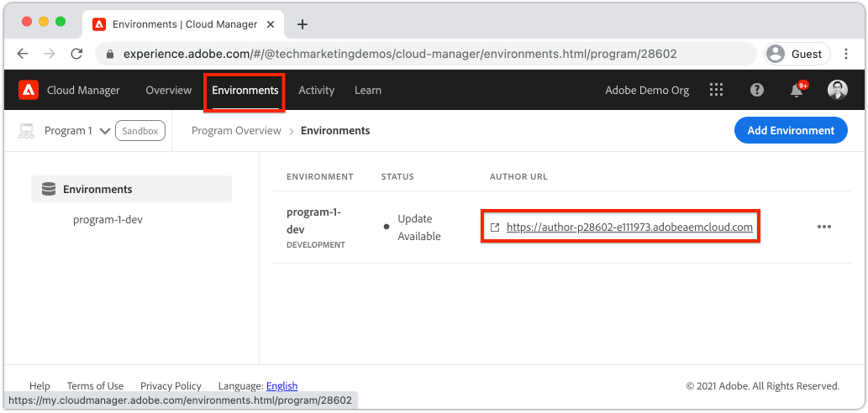Screen dimensions: 868x413
Task: Change language via English link
Action: pyautogui.click(x=281, y=386)
